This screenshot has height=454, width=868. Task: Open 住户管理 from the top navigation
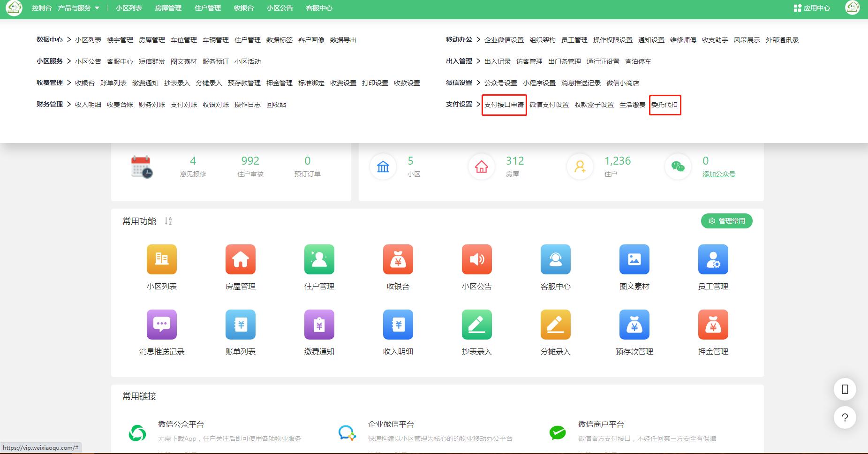(207, 8)
